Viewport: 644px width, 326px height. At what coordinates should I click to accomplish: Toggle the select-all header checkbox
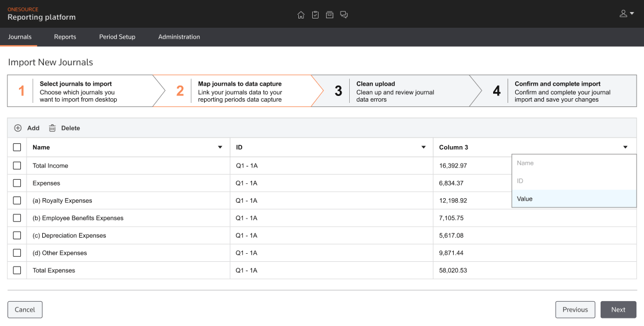pos(17,147)
